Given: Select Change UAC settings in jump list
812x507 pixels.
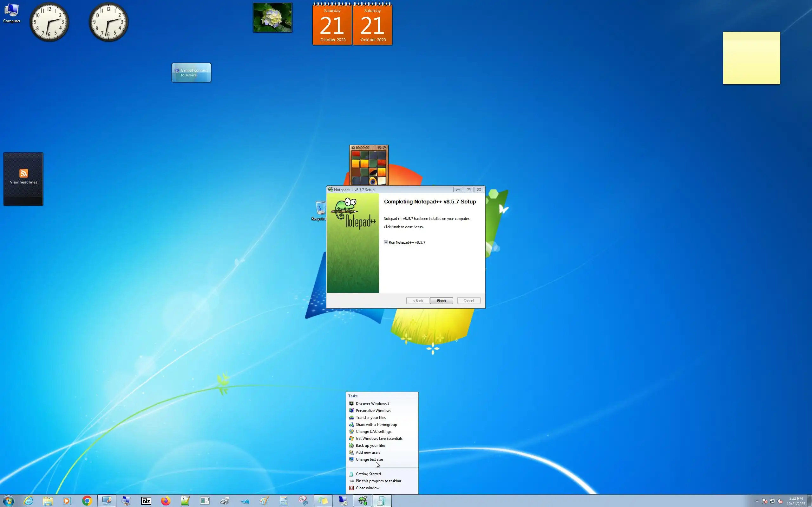Looking at the screenshot, I should pos(373,432).
